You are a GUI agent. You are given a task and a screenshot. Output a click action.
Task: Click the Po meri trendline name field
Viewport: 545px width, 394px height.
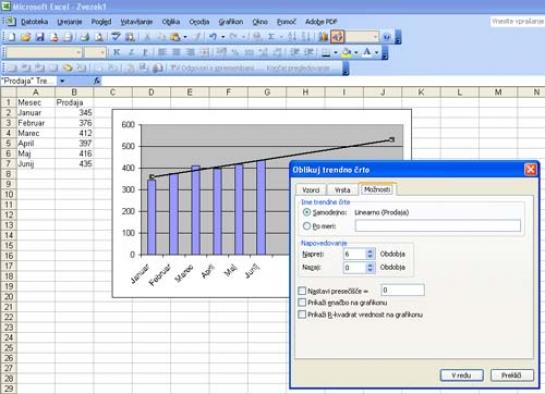point(438,226)
